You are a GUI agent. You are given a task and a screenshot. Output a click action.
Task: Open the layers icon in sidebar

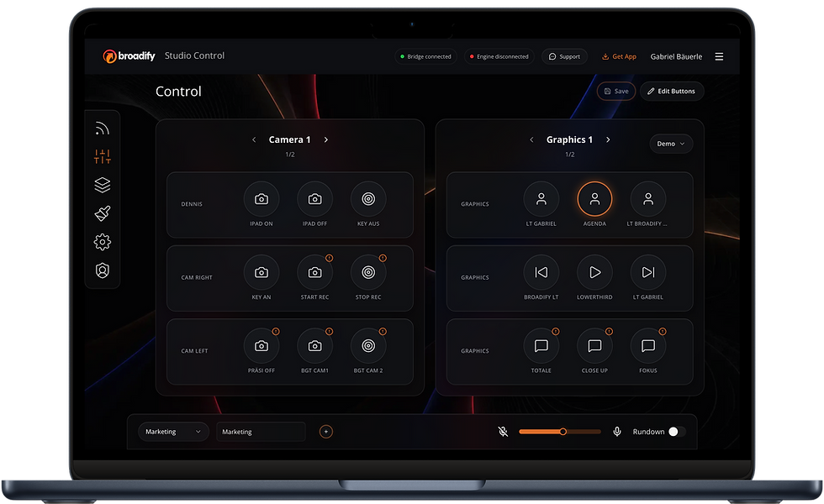[x=102, y=185]
